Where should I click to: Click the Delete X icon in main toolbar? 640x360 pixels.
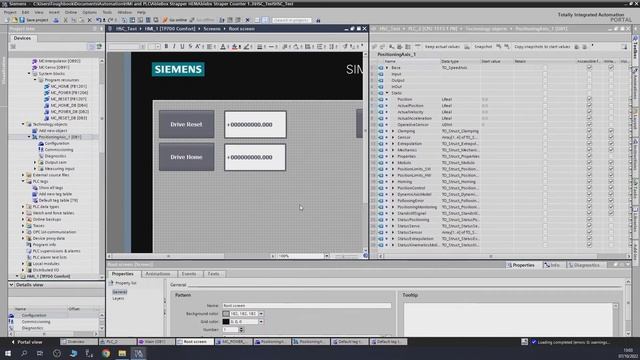pos(89,20)
